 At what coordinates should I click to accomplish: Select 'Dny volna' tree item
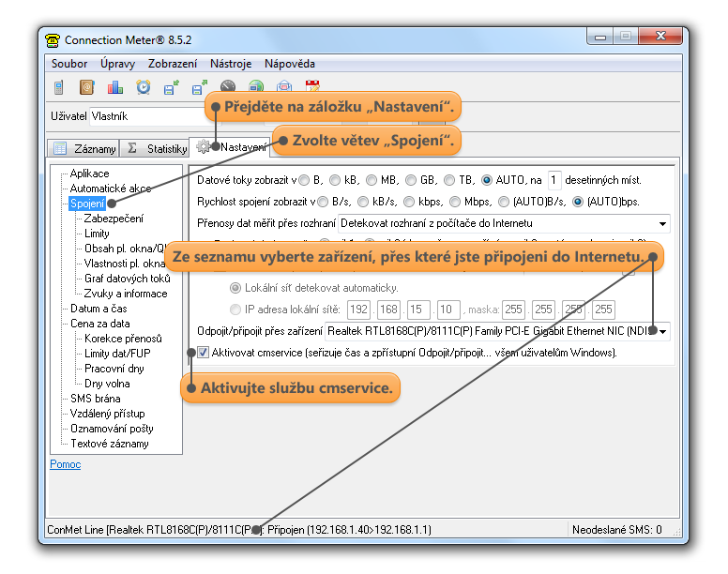tap(107, 384)
